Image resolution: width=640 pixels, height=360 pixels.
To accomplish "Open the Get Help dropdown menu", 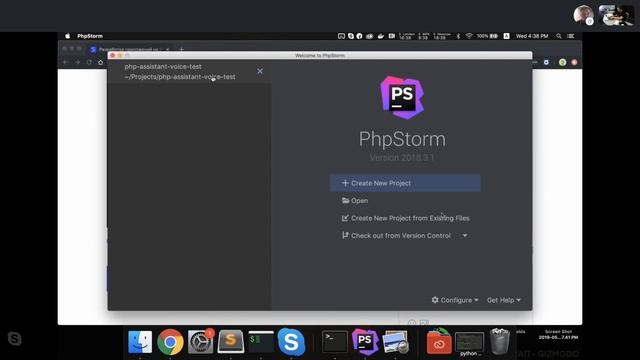I will [x=504, y=300].
